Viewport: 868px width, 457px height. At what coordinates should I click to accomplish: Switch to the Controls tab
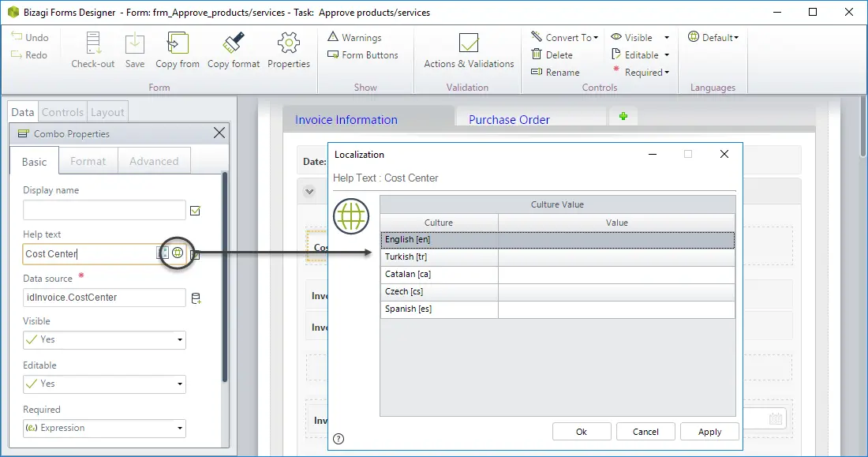click(x=62, y=112)
